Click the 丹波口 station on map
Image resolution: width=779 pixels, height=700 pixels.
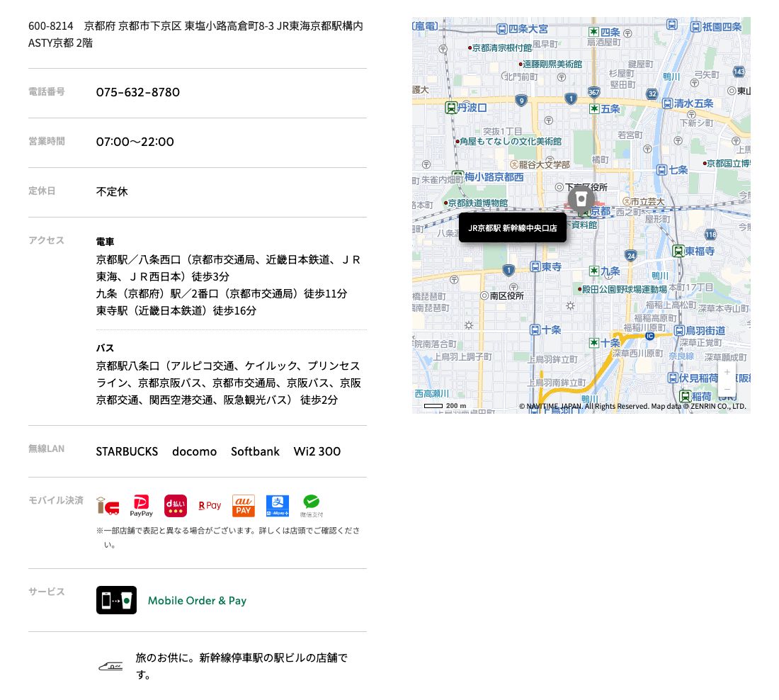466,108
